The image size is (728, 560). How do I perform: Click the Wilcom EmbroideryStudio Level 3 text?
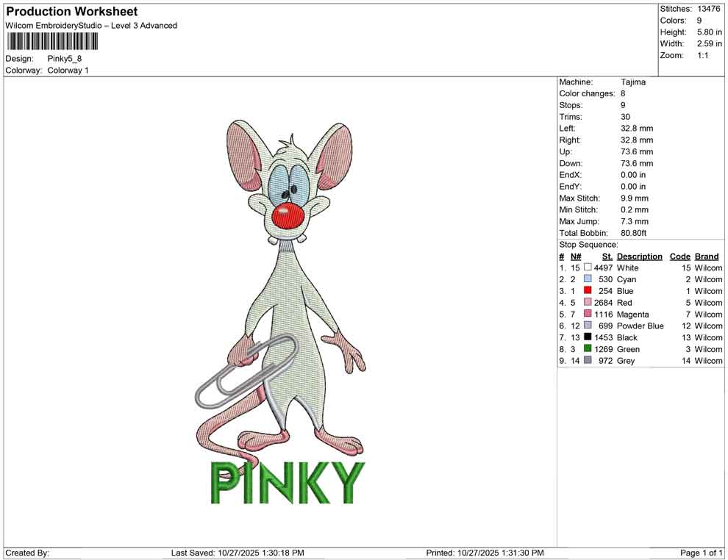click(91, 26)
